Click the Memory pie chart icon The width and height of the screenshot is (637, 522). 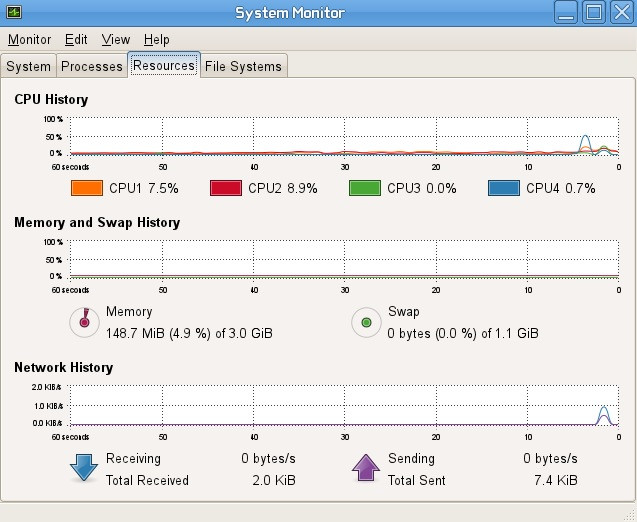84,321
